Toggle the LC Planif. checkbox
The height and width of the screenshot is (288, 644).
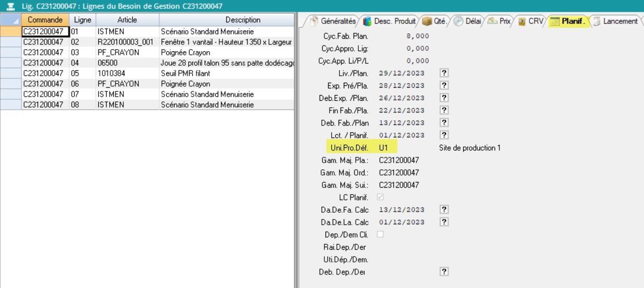pyautogui.click(x=380, y=197)
